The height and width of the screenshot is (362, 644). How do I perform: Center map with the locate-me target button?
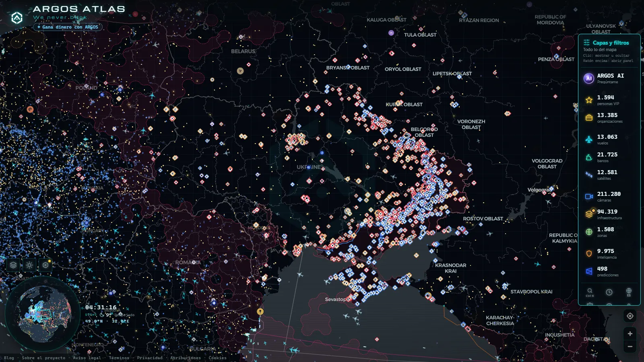(x=630, y=316)
